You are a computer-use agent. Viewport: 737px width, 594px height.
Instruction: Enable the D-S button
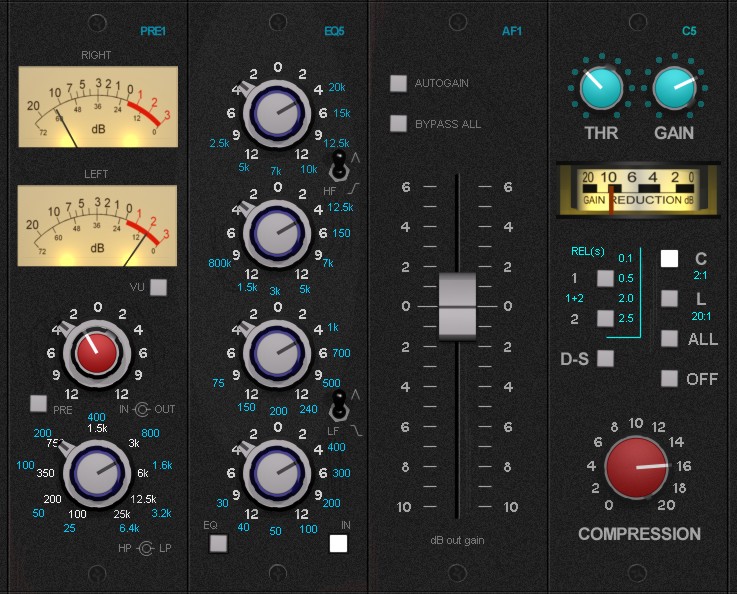coord(605,359)
